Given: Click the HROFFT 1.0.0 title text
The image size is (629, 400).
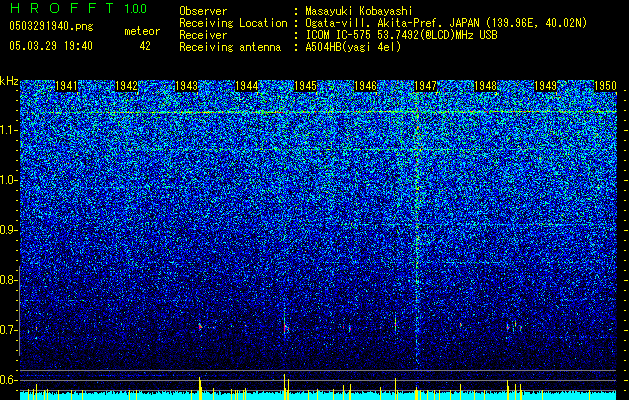Looking at the screenshot, I should coord(78,8).
